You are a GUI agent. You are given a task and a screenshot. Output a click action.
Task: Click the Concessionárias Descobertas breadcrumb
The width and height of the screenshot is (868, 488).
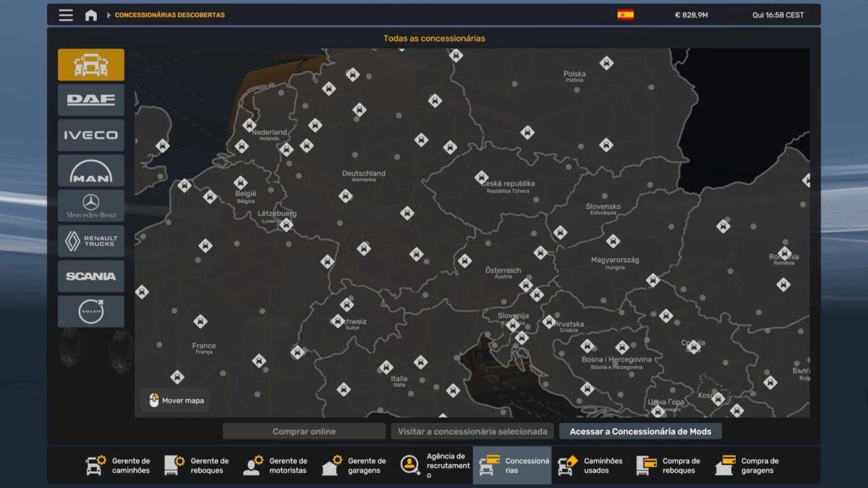169,15
